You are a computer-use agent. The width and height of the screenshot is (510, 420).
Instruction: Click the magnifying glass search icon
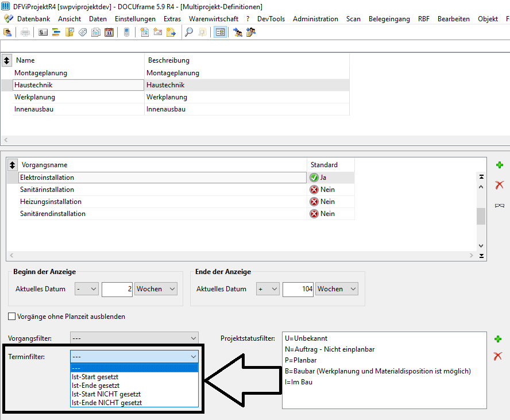(188, 32)
